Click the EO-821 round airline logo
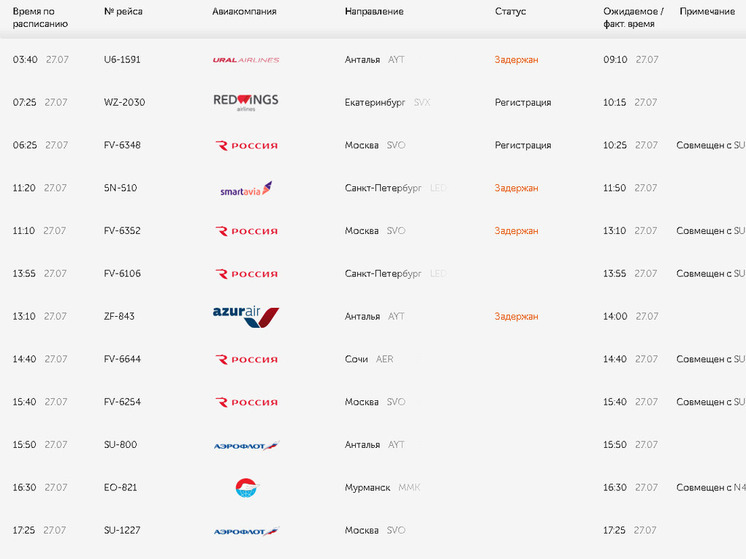This screenshot has width=746, height=559. coord(246,488)
